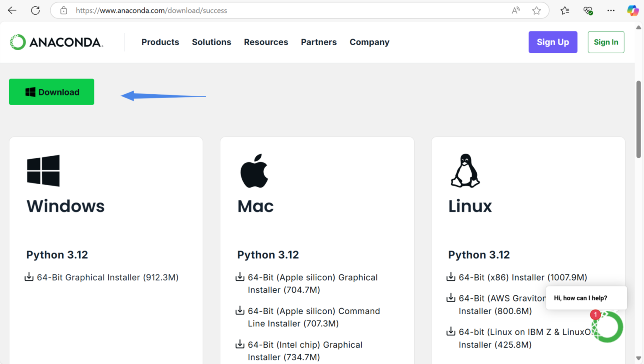This screenshot has height=364, width=644.
Task: Click 'Python 3.12' under Mac
Action: click(268, 255)
